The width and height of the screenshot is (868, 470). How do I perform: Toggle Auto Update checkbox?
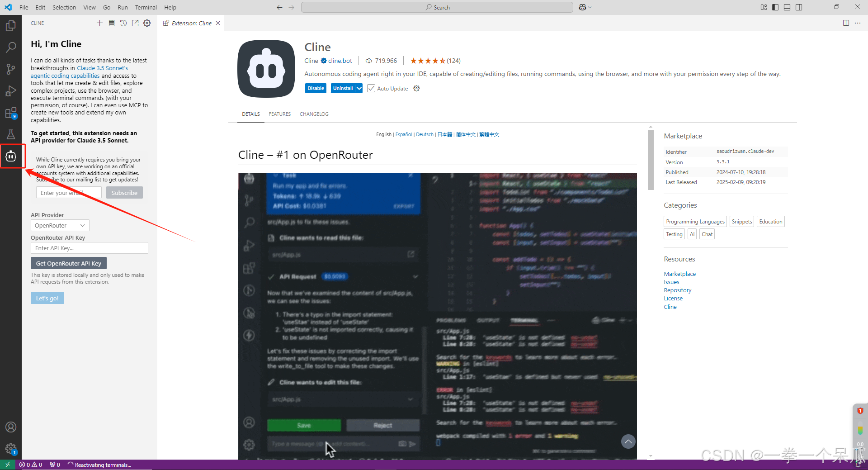point(371,88)
